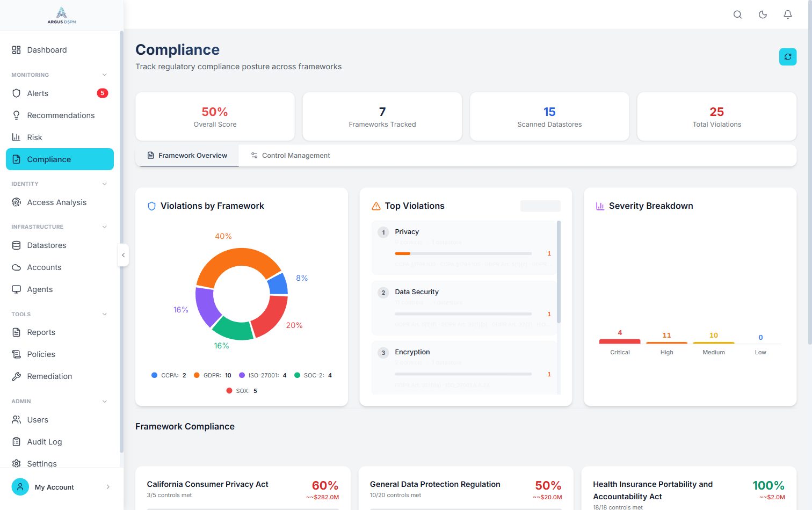Click the Top Violations scrollbar
812x510 pixels.
(559, 272)
